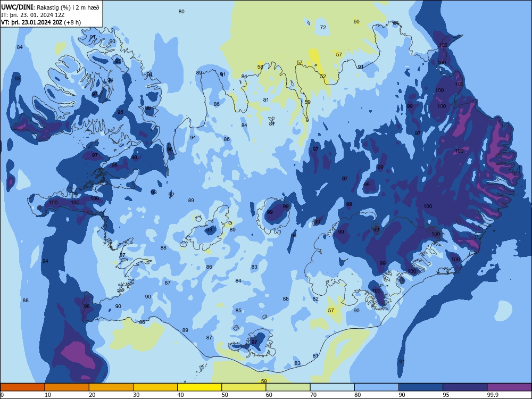Viewport: 532px width, 399px height.
Task: Click the legend tick label '99.9'
Action: click(493, 395)
